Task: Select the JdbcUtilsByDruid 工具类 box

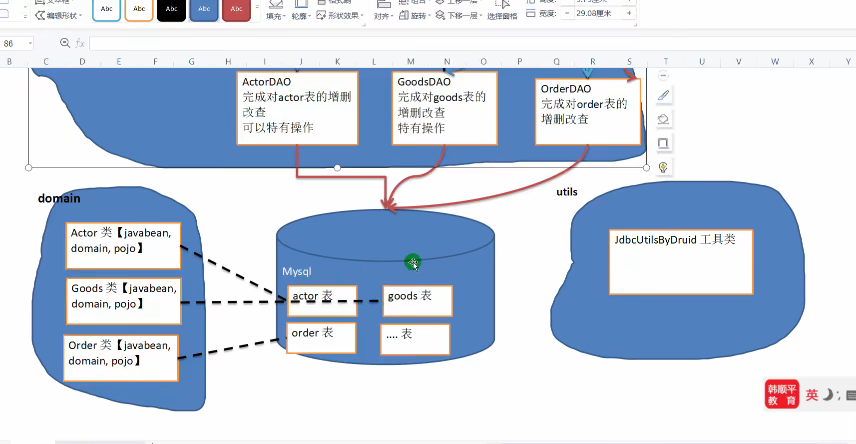Action: (681, 262)
